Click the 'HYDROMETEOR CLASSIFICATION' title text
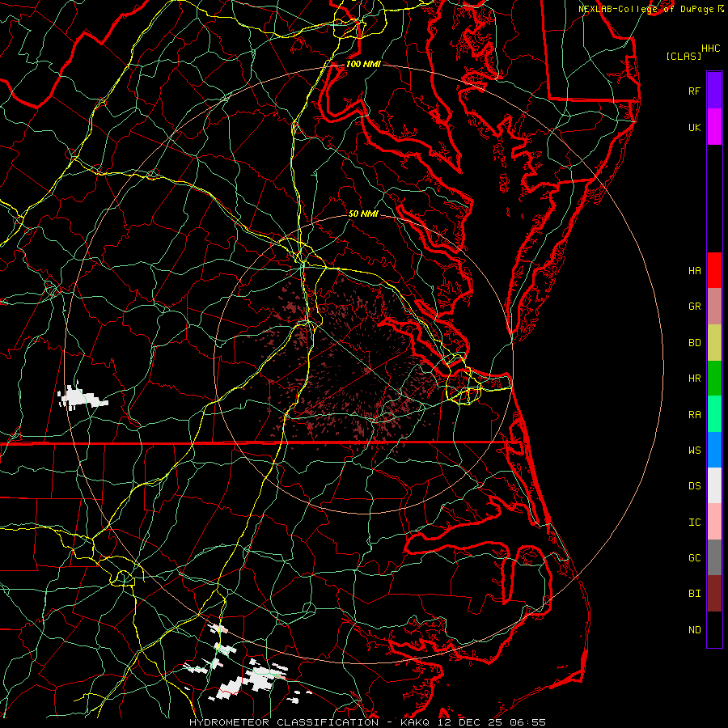The height and width of the screenshot is (728, 728). point(284,722)
